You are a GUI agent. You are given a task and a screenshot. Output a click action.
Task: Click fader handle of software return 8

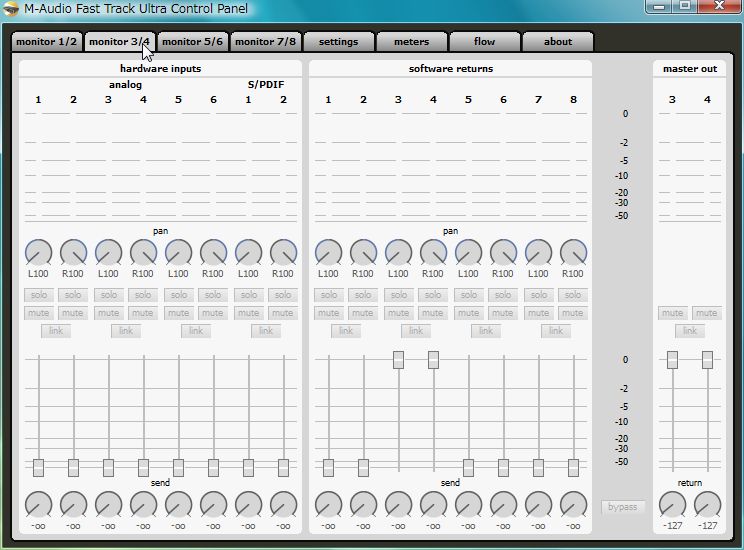(573, 468)
